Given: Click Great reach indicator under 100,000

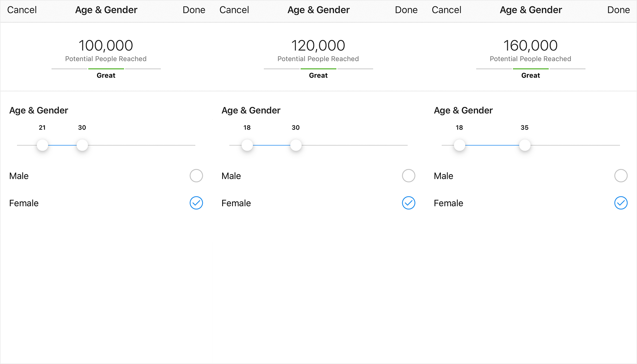Looking at the screenshot, I should point(106,75).
